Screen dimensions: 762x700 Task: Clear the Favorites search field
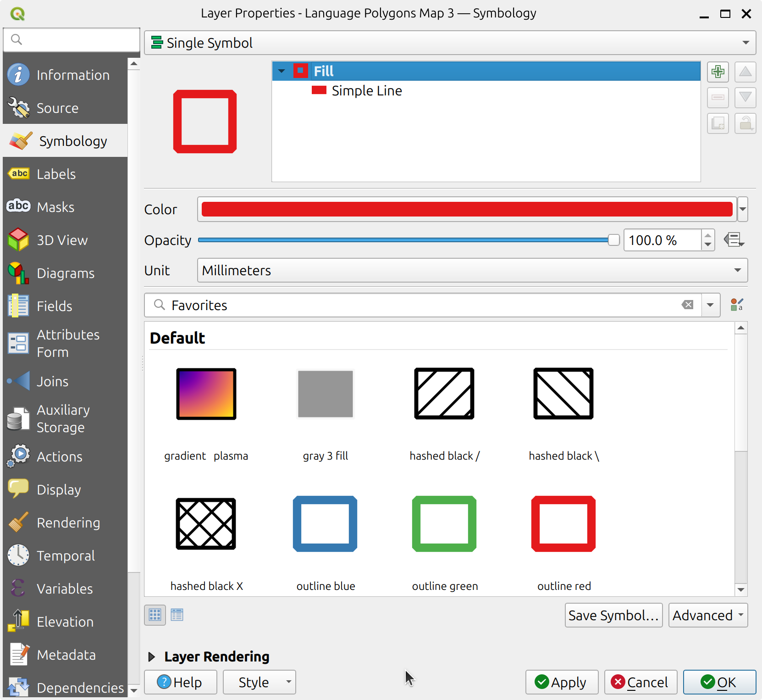[688, 305]
